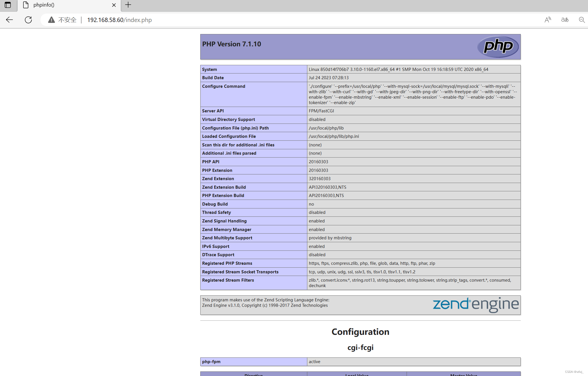Open the tab actions menu icon
The height and width of the screenshot is (376, 588).
8,5
